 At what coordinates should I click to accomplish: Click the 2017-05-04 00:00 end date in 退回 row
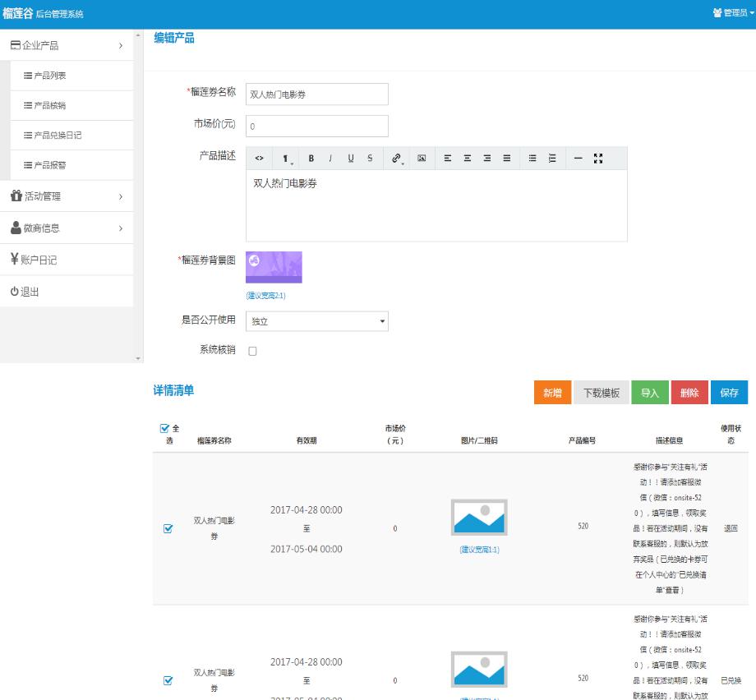307,549
